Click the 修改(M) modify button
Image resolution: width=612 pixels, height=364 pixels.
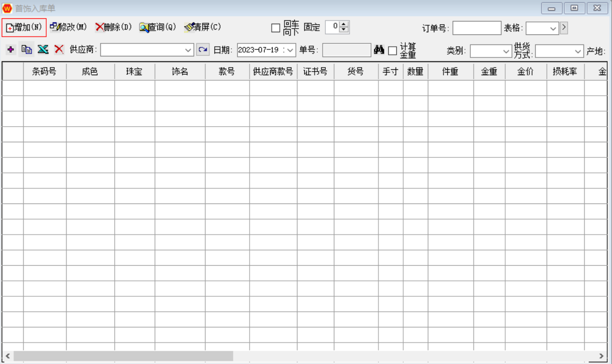[x=68, y=27]
